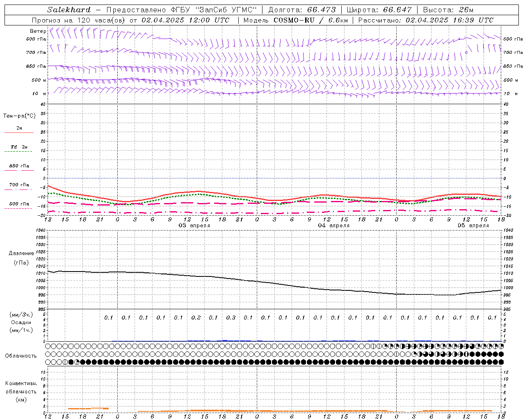This screenshot has width=525, height=420.
Task: Click the 'Ветер' wind panel label
Action: point(38,31)
